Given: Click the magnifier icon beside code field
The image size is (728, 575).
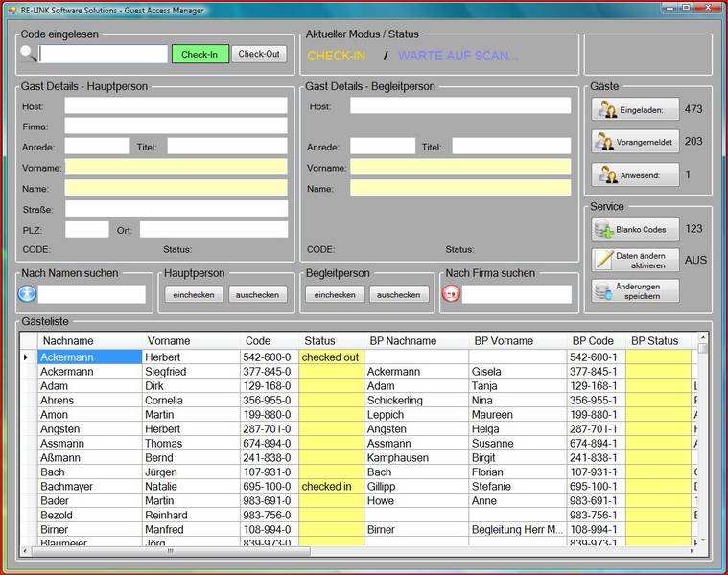Looking at the screenshot, I should click(x=29, y=54).
